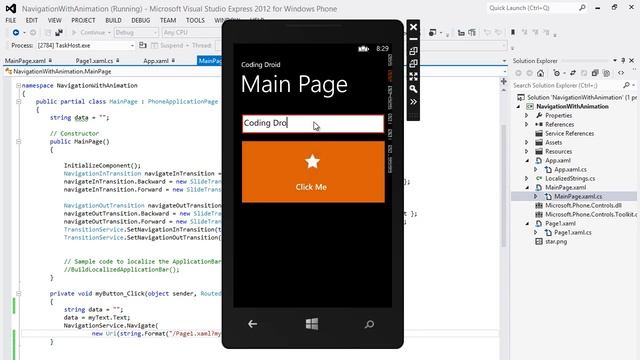Open the Solution Explorer window options dropdown
Viewport: 640px width, 360px height.
[x=615, y=60]
